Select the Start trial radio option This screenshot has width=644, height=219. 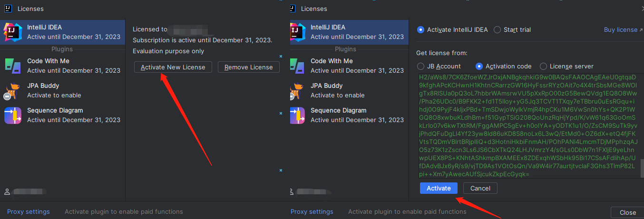498,29
